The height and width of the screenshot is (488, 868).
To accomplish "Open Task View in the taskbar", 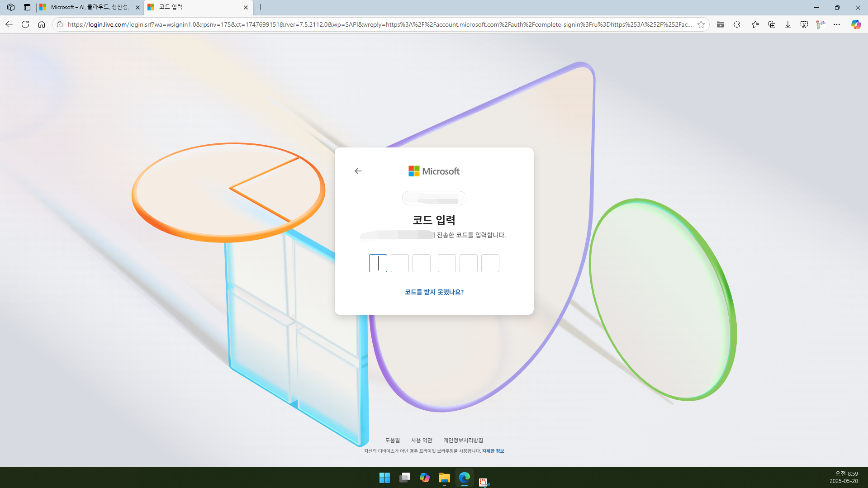I will coord(405,478).
